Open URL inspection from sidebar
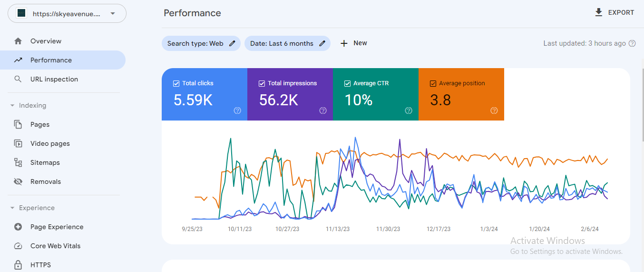Viewport: 644px width, 272px height. coord(63,79)
